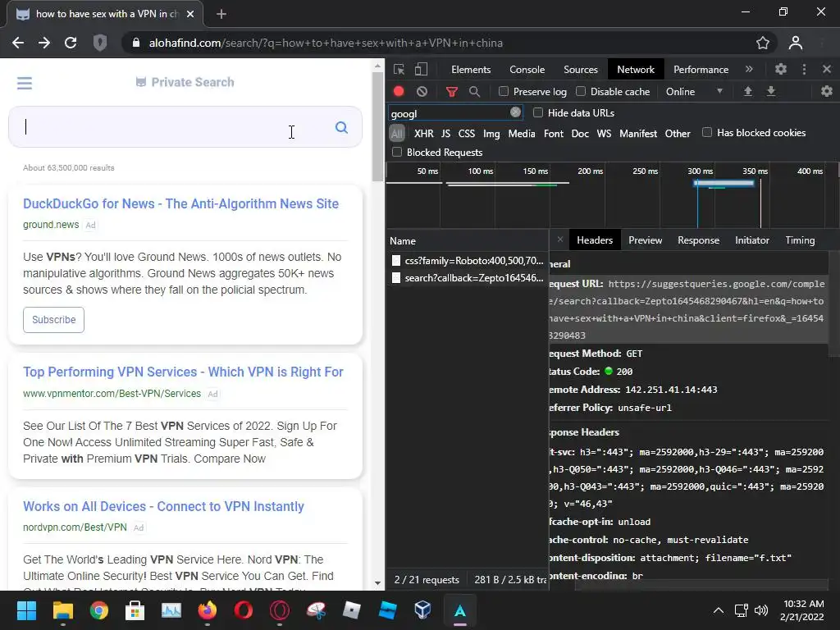
Task: Check Has blocked cookies
Action: click(x=707, y=132)
